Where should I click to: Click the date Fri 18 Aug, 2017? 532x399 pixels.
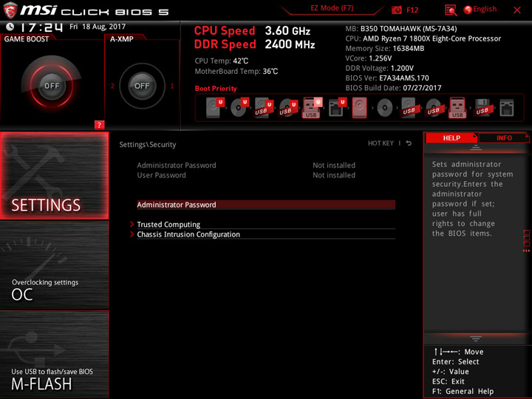[98, 27]
